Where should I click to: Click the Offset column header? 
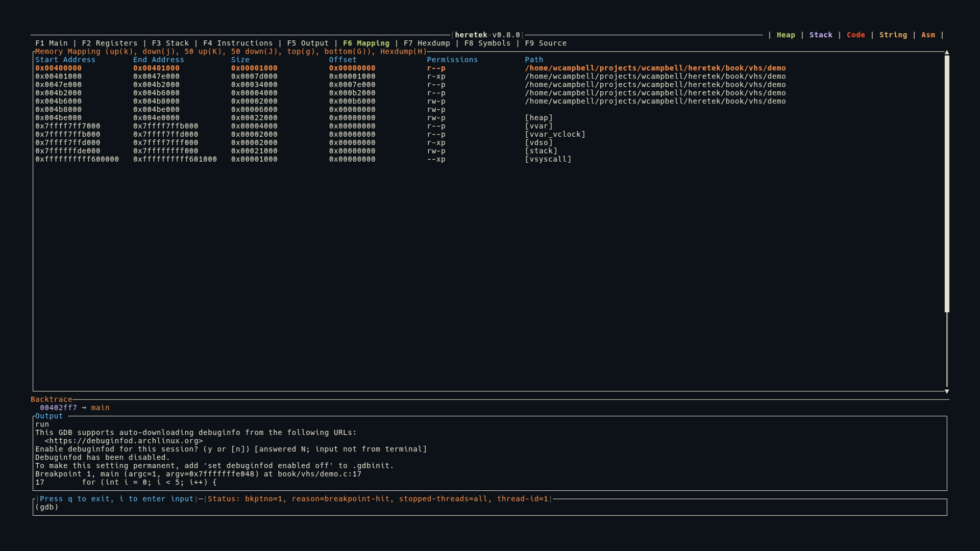(342, 60)
